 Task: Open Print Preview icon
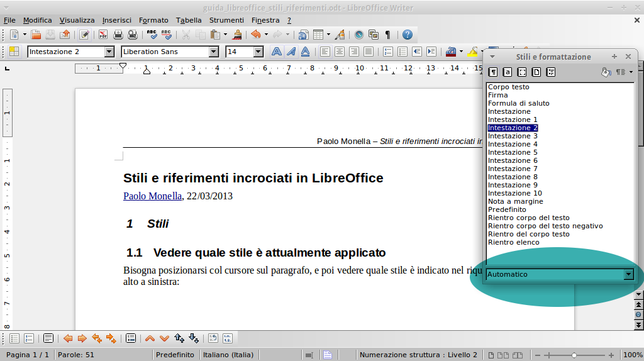click(133, 35)
